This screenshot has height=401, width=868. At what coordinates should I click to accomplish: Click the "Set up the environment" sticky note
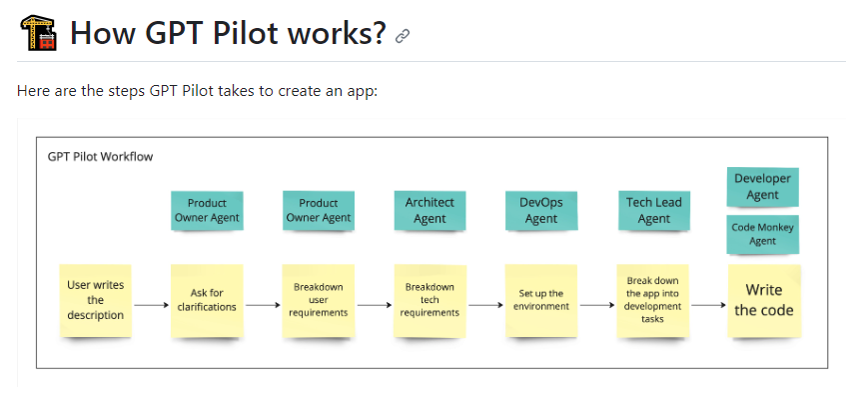(541, 301)
